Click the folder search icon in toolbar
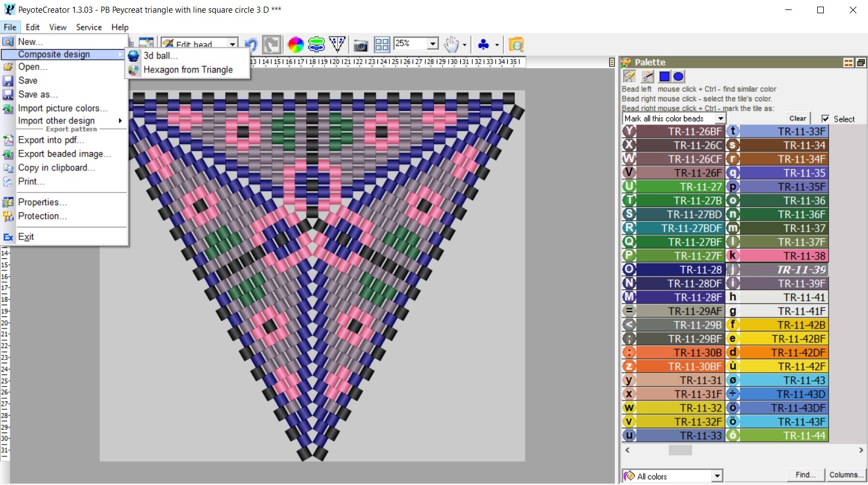Viewport: 868px width, 485px height. [x=516, y=44]
